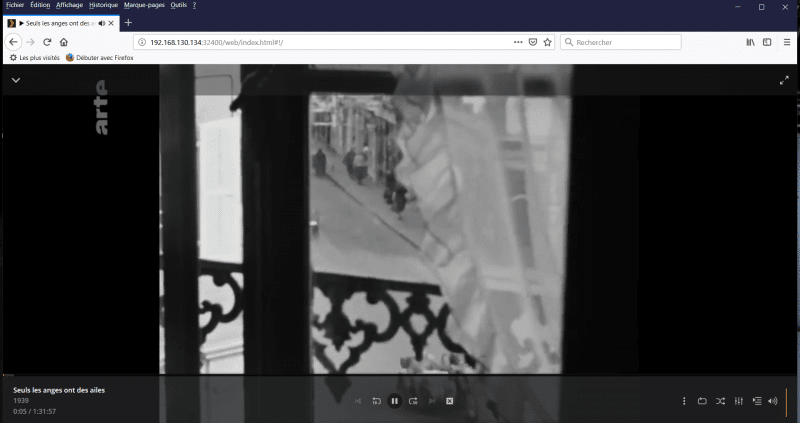Reload the current page
Viewport: 800px width, 423px height.
47,42
